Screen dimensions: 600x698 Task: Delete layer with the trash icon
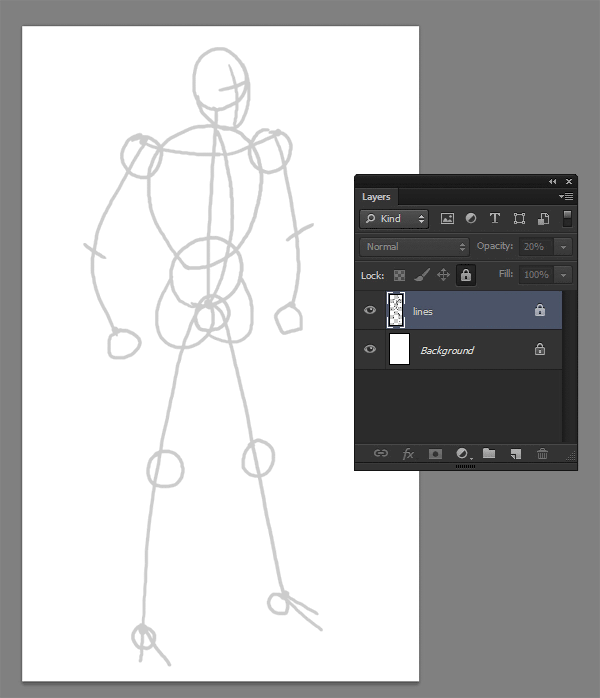pyautogui.click(x=542, y=453)
